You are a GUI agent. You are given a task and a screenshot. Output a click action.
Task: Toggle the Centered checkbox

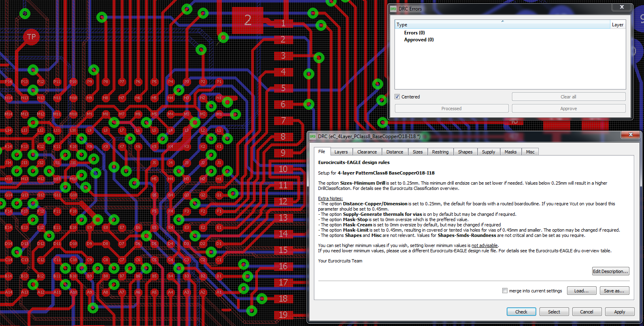(x=397, y=97)
